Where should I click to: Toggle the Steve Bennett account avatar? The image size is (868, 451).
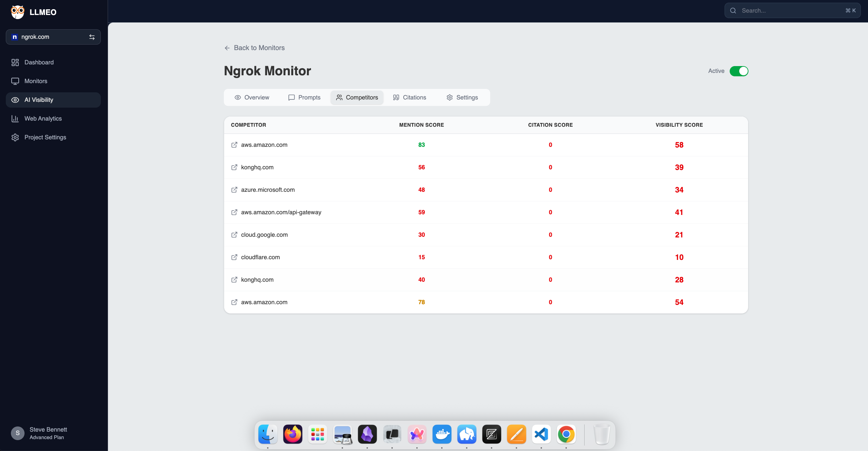17,433
